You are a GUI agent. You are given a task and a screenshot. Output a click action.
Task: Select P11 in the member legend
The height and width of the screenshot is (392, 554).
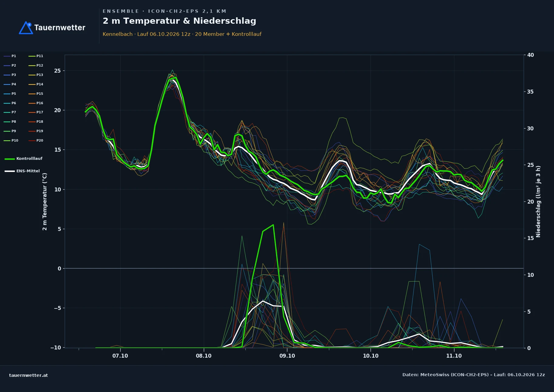pos(36,56)
